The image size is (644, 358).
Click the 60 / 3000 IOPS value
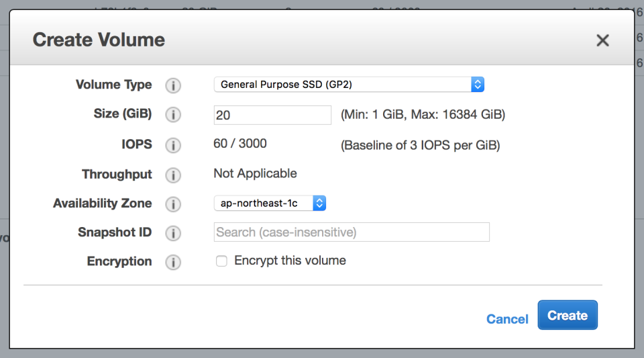pyautogui.click(x=239, y=144)
